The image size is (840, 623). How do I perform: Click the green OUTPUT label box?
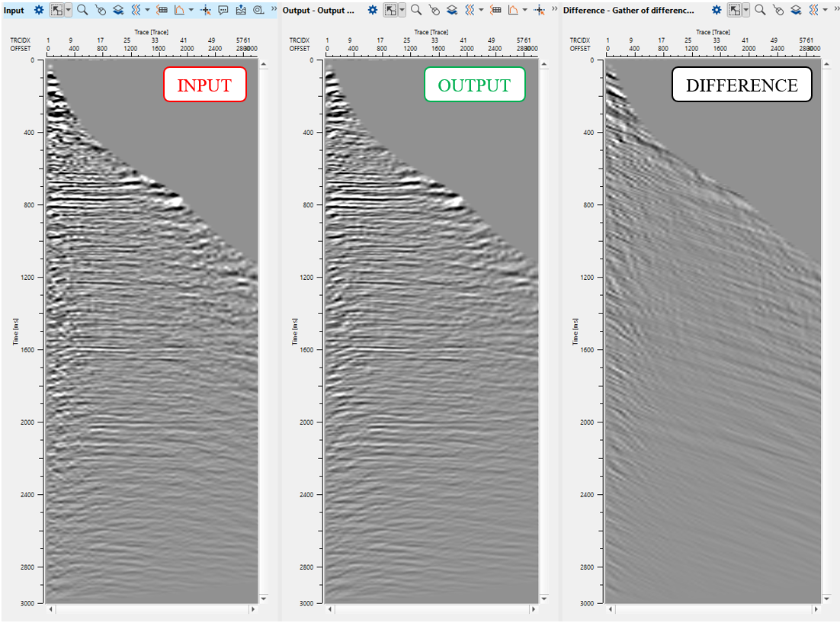point(474,85)
